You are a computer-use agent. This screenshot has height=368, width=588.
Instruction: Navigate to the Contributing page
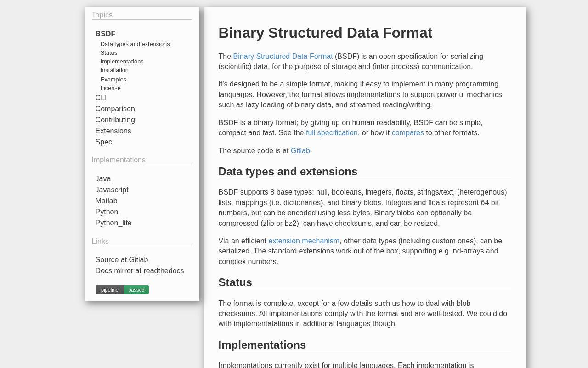[x=115, y=120]
